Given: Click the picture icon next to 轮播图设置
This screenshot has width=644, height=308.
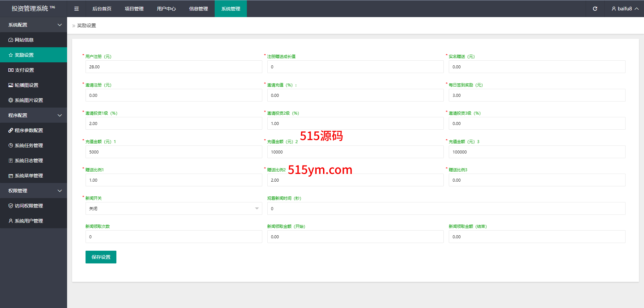Looking at the screenshot, I should (11, 85).
